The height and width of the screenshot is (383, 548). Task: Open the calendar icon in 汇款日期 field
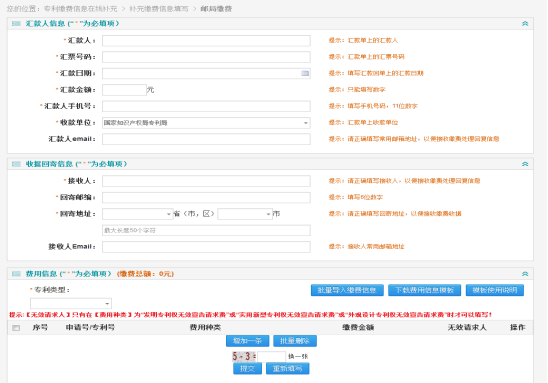tap(305, 73)
